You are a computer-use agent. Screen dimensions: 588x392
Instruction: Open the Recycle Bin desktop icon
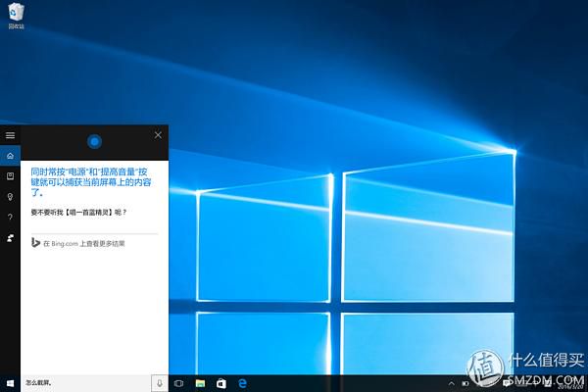[x=16, y=16]
